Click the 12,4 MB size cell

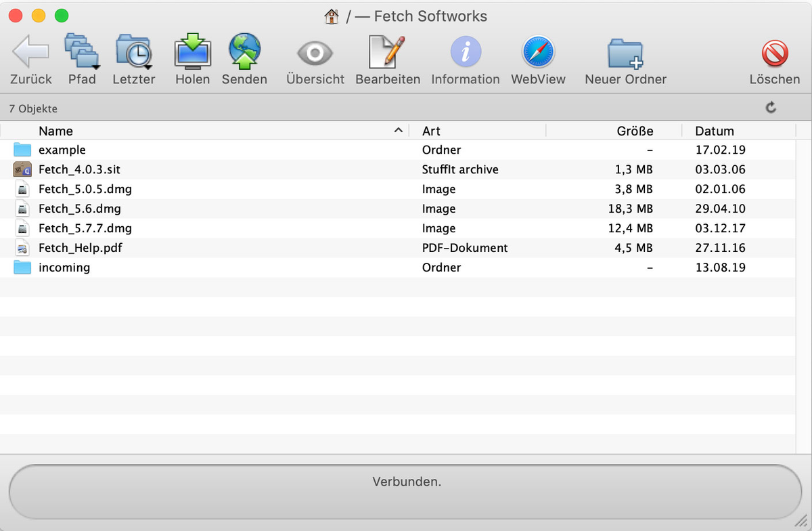pyautogui.click(x=631, y=228)
